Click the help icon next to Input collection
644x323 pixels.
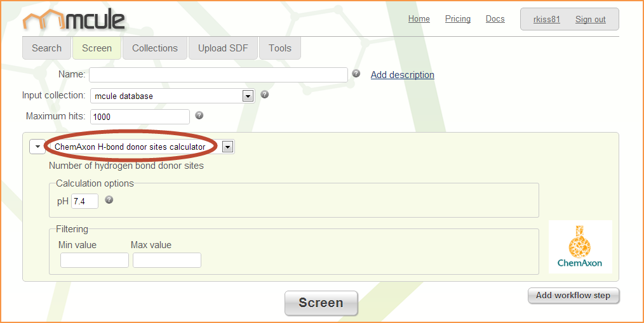coord(265,95)
